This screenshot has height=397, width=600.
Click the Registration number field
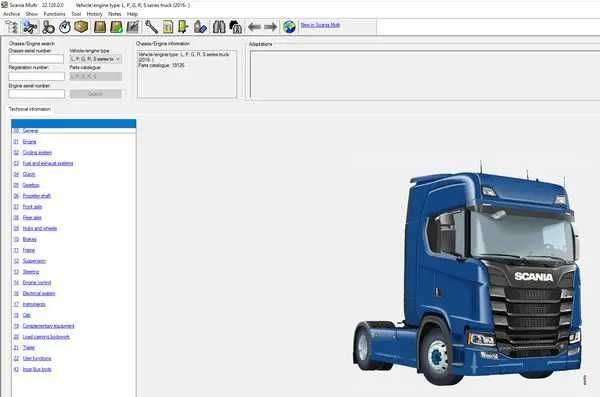point(37,76)
